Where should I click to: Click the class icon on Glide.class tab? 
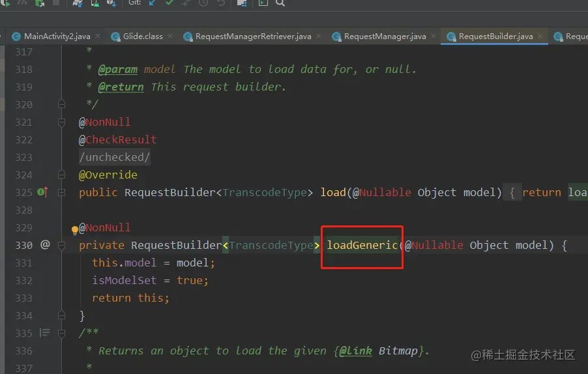115,36
